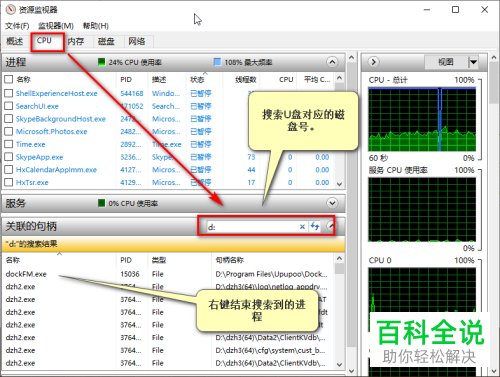Image resolution: width=500 pixels, height=377 pixels.
Task: Click the graph pane scrollbar up arrow
Action: [x=494, y=58]
